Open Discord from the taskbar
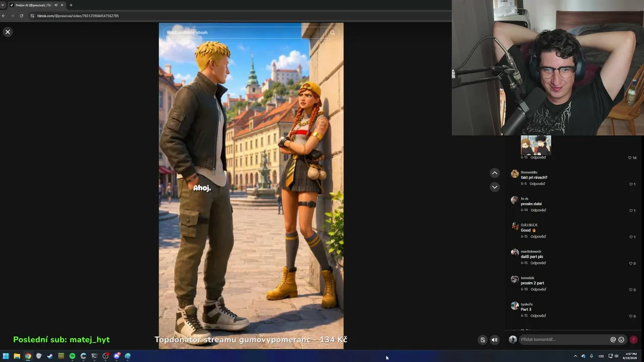The image size is (644, 362). click(x=117, y=356)
